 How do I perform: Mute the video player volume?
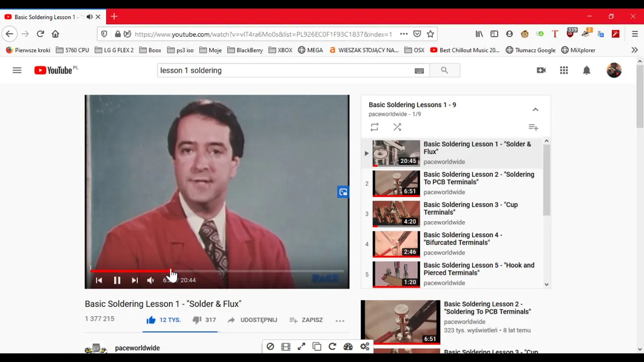(150, 280)
